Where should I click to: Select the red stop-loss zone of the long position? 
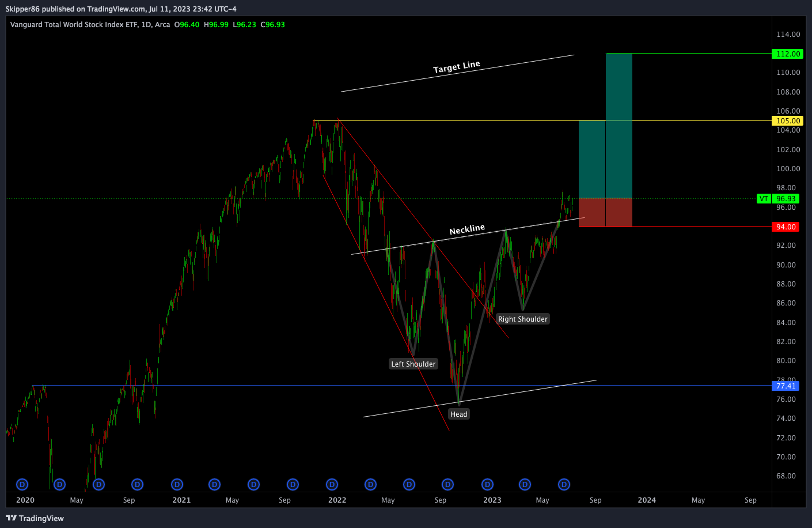click(605, 212)
